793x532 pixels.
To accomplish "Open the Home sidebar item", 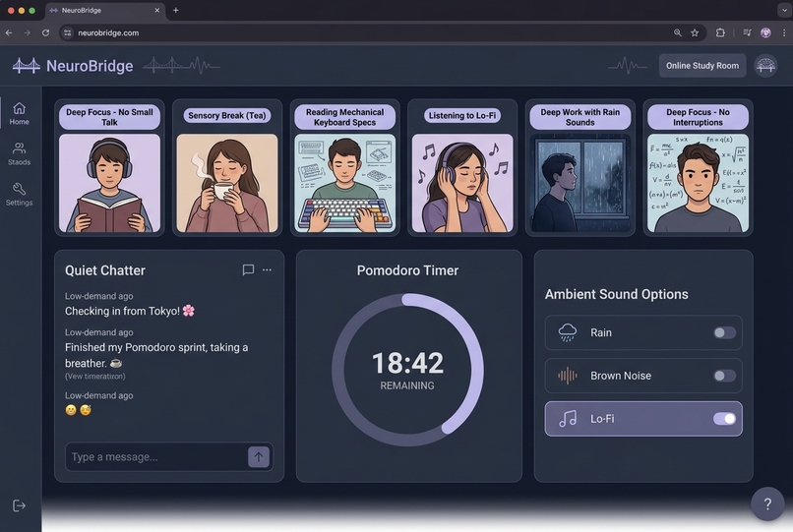I will [20, 113].
